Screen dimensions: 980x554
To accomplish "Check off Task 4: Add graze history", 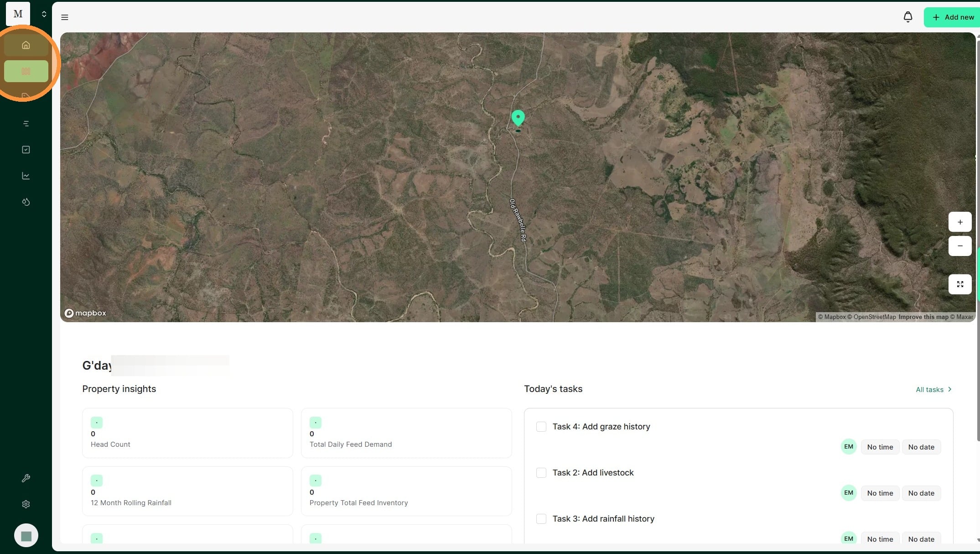I will [x=541, y=427].
